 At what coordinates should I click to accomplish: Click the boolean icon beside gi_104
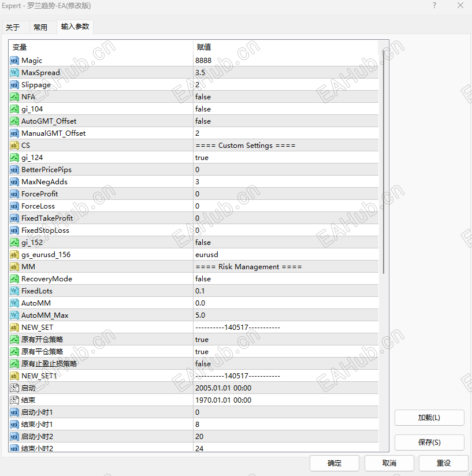14,109
